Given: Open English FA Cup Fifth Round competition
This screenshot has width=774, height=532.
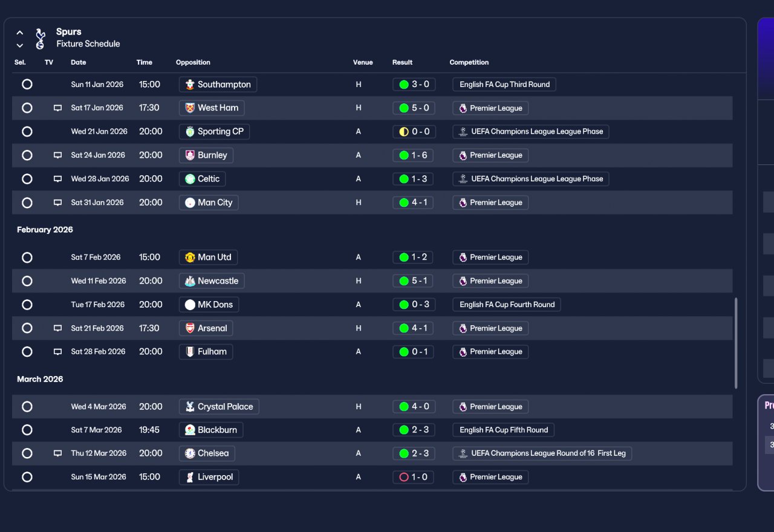Looking at the screenshot, I should click(504, 430).
